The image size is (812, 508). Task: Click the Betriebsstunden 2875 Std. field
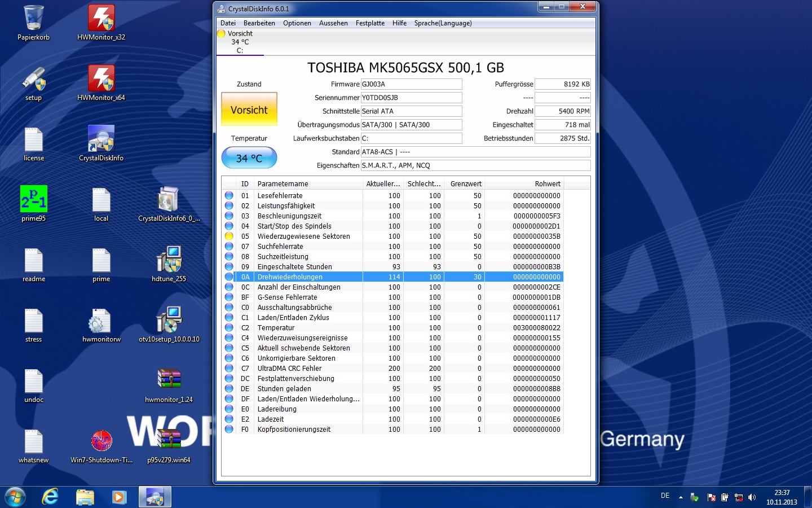click(x=563, y=138)
